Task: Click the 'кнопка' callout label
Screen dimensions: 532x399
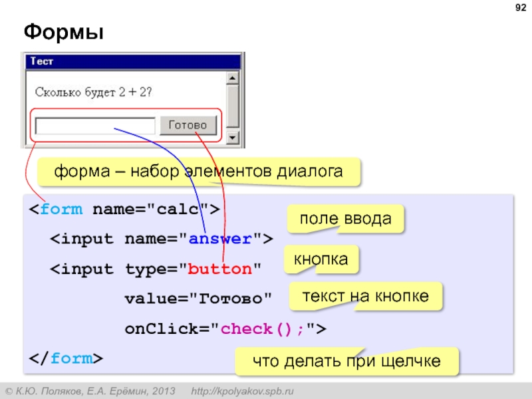Action: tap(321, 259)
